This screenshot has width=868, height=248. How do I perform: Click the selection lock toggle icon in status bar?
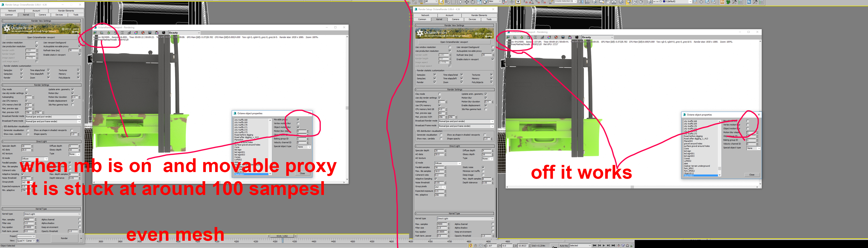coord(475,246)
